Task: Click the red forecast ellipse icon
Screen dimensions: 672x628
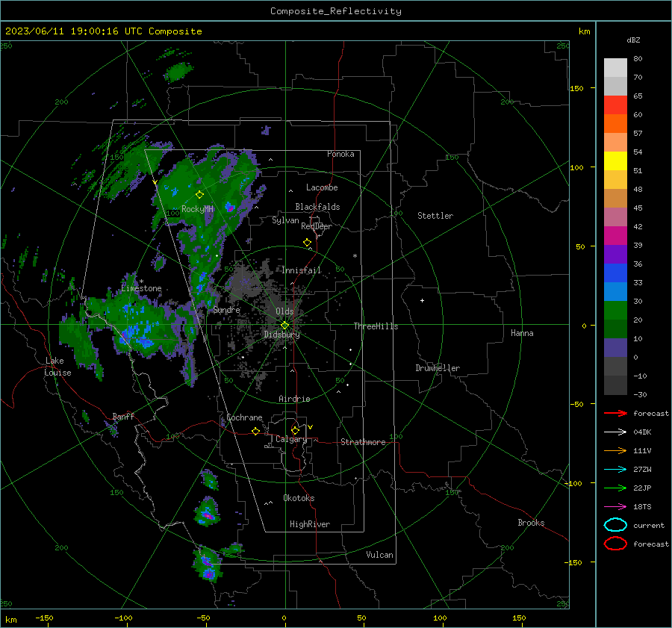Action: 615,544
